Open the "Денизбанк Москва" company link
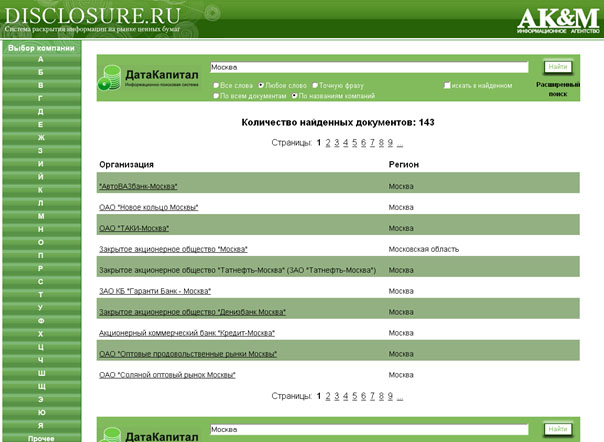 192,312
